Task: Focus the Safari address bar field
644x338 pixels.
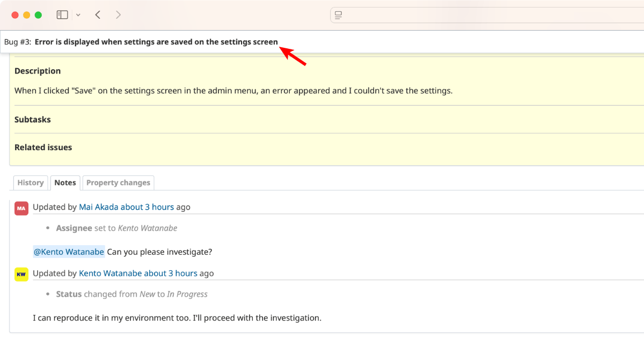Action: pos(483,15)
